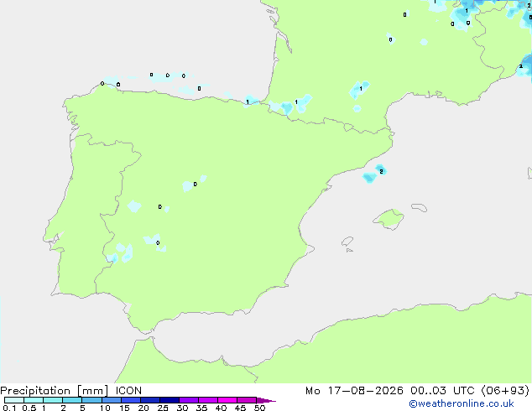Click the Ibiza island outline
Image resolution: width=532 pixels, height=411 pixels.
tap(347, 242)
